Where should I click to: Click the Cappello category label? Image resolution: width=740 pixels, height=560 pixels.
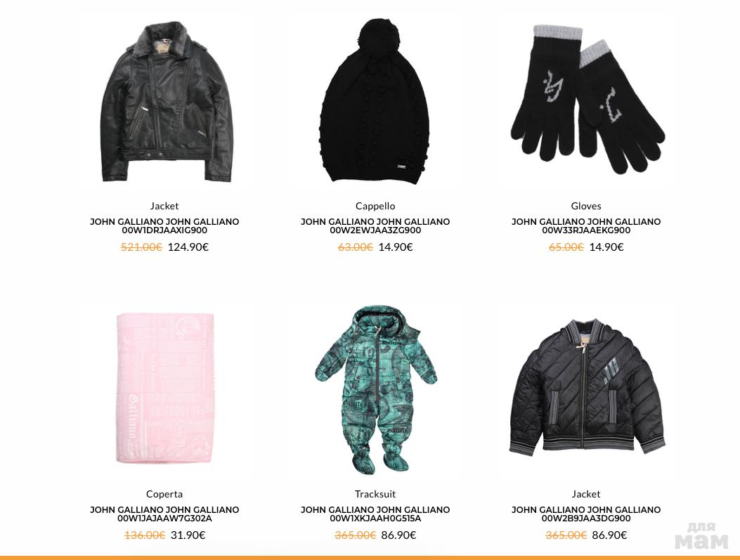(375, 206)
